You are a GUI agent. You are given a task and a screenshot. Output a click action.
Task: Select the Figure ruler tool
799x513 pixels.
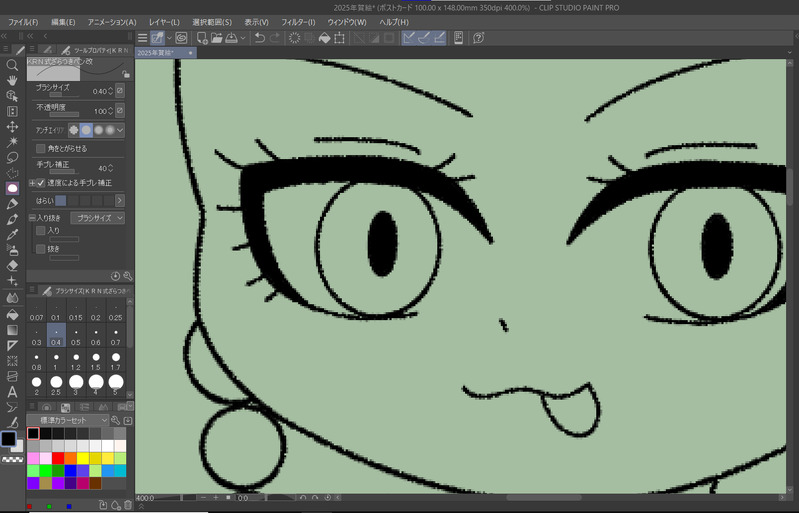pos(12,346)
